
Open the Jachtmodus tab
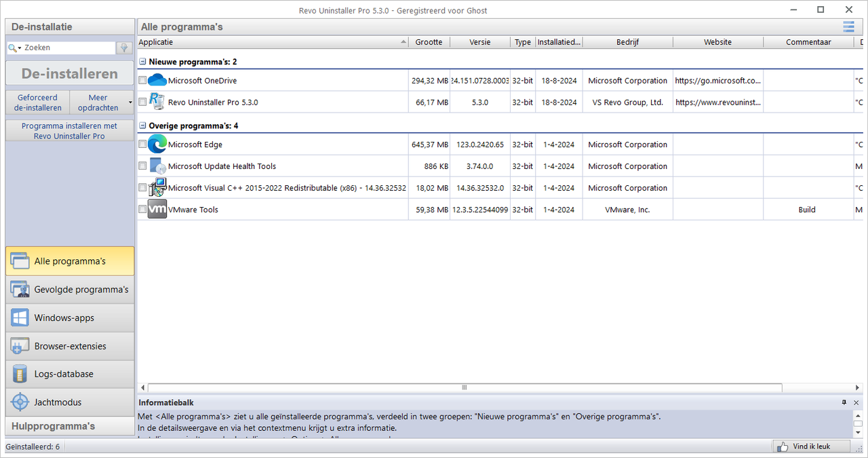pos(70,402)
